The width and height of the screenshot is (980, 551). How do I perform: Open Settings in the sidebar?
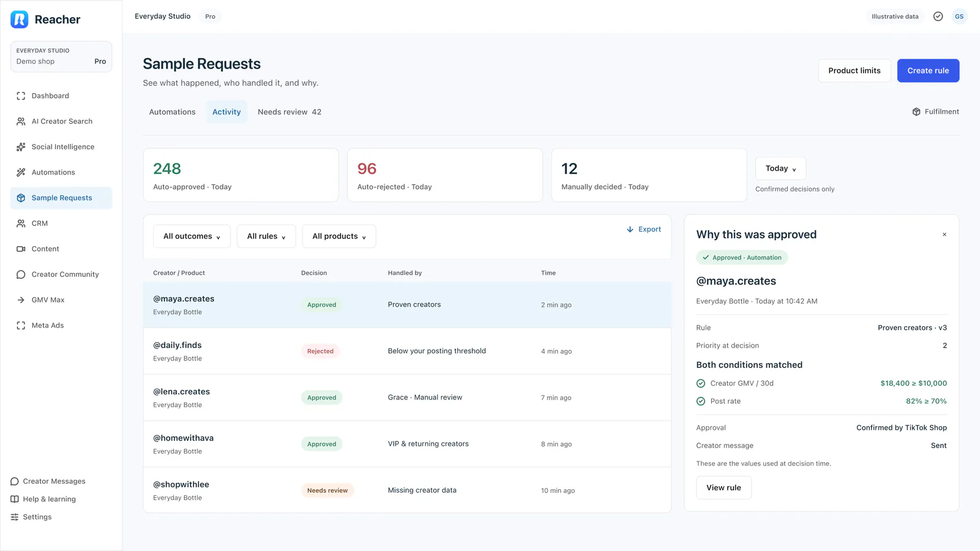pyautogui.click(x=31, y=517)
